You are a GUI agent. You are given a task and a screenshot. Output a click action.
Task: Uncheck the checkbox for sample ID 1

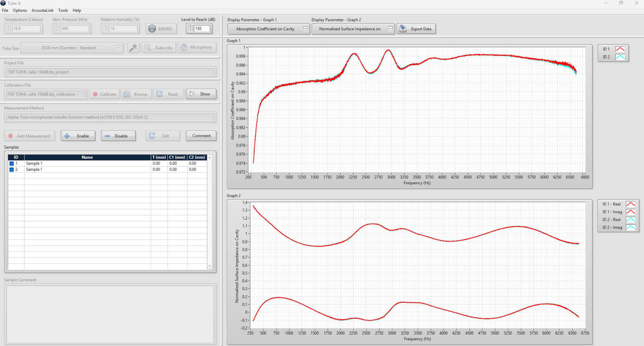pyautogui.click(x=12, y=164)
